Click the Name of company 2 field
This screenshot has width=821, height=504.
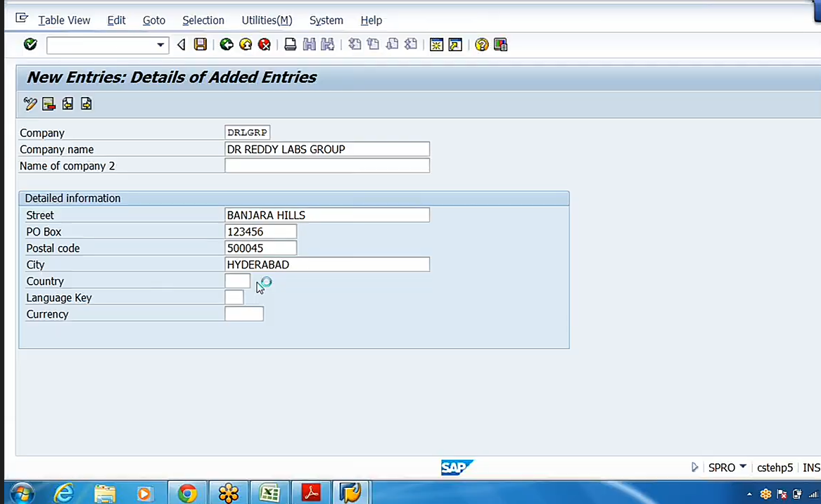point(327,165)
